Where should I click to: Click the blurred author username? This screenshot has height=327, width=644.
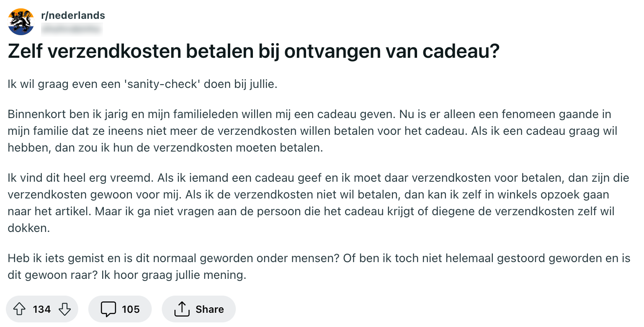click(73, 29)
